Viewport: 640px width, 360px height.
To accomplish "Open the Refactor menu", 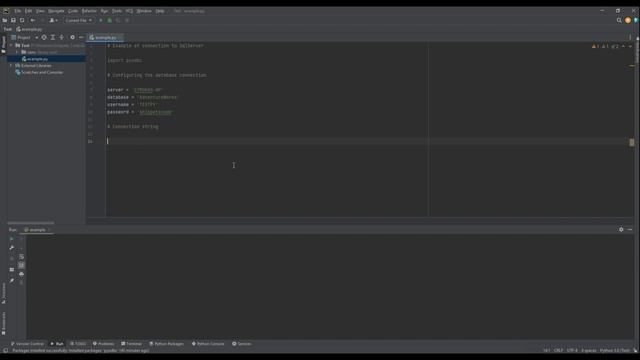I will [89, 11].
